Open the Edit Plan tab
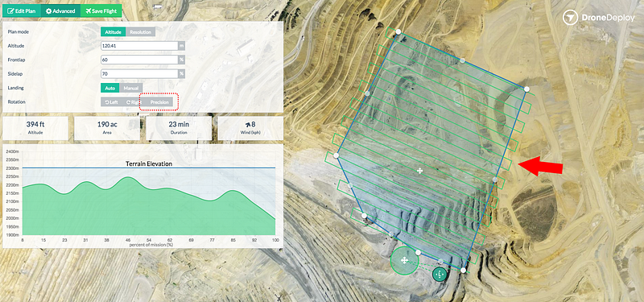 pyautogui.click(x=22, y=11)
